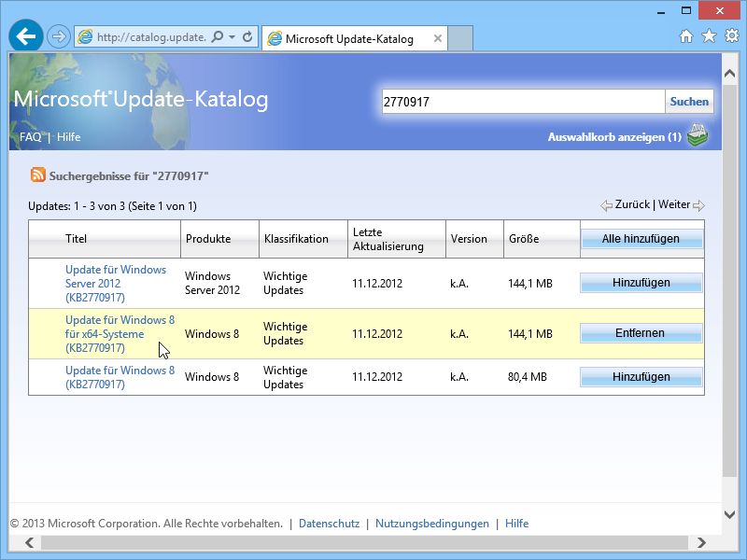Open Update für Windows Server 2012 link
The image size is (747, 560).
point(116,284)
